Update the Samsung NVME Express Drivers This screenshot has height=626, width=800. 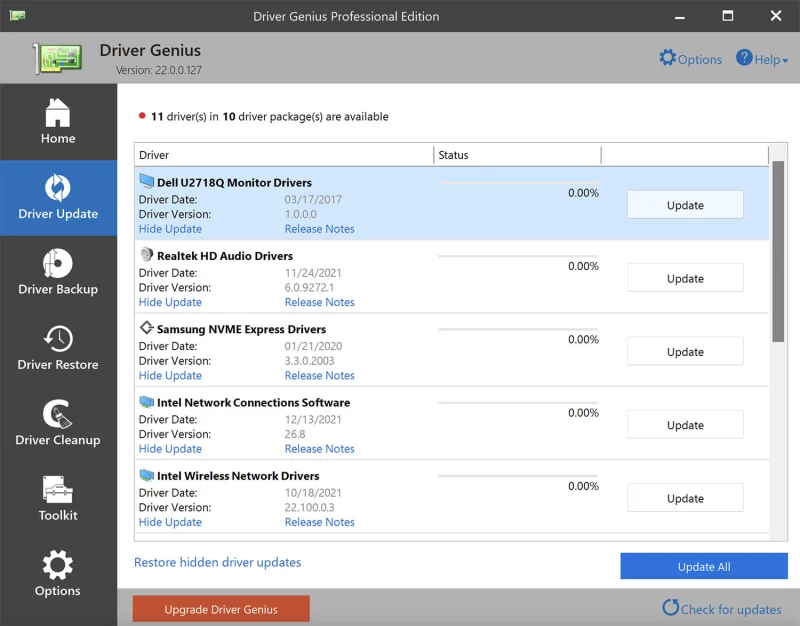(685, 352)
